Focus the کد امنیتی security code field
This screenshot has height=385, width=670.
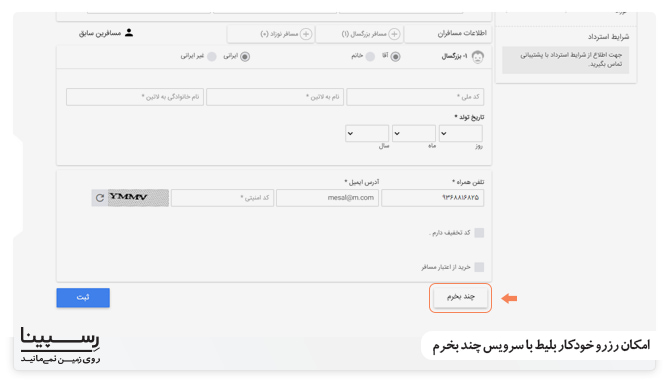222,198
